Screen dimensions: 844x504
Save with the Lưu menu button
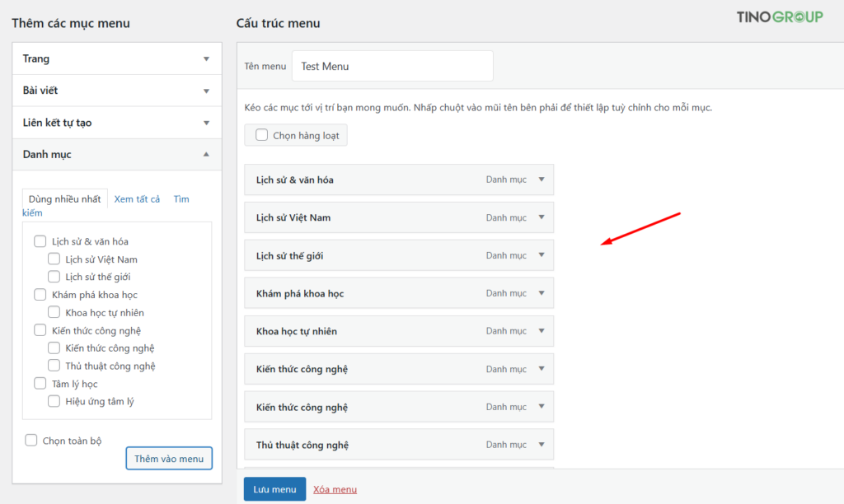274,489
